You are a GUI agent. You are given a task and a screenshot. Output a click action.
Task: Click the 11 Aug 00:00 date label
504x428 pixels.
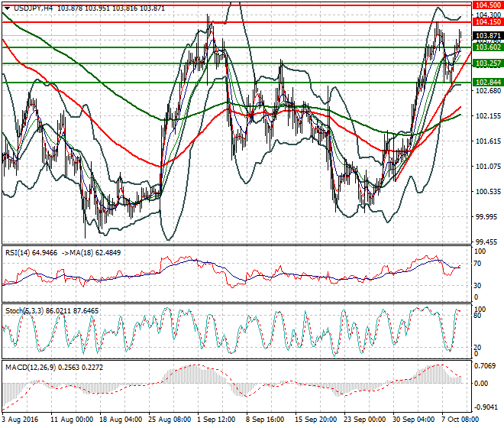[x=72, y=420]
